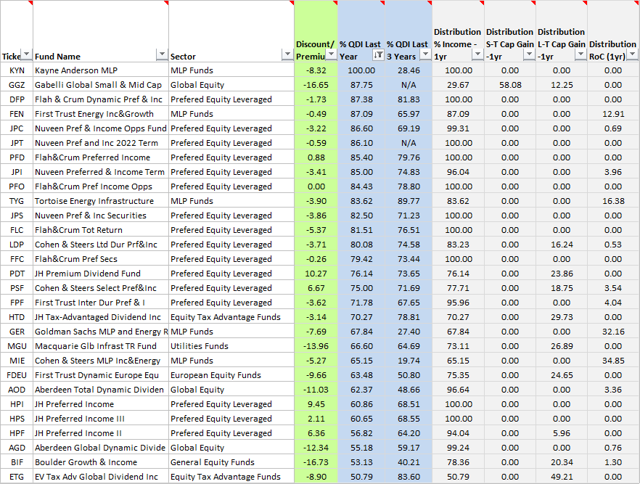Open the Distribution L-T Cap Gain filter dropdown
Image resolution: width=640 pixels, height=484 pixels.
tap(580, 54)
